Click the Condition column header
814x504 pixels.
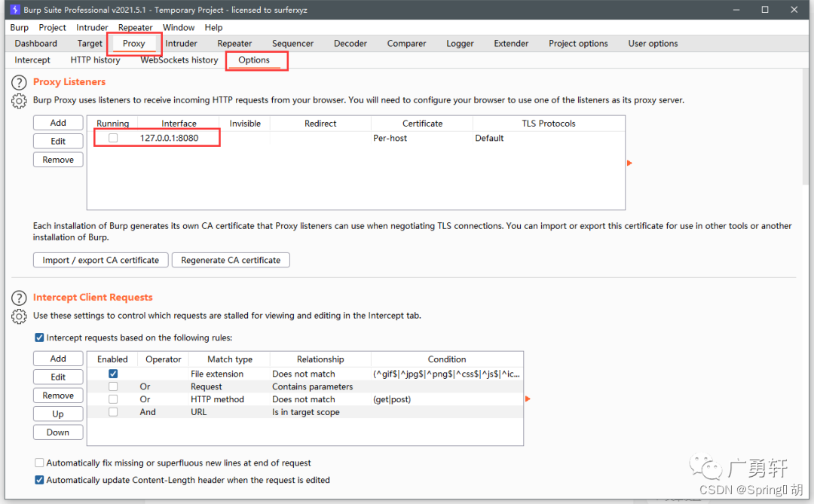pyautogui.click(x=446, y=359)
